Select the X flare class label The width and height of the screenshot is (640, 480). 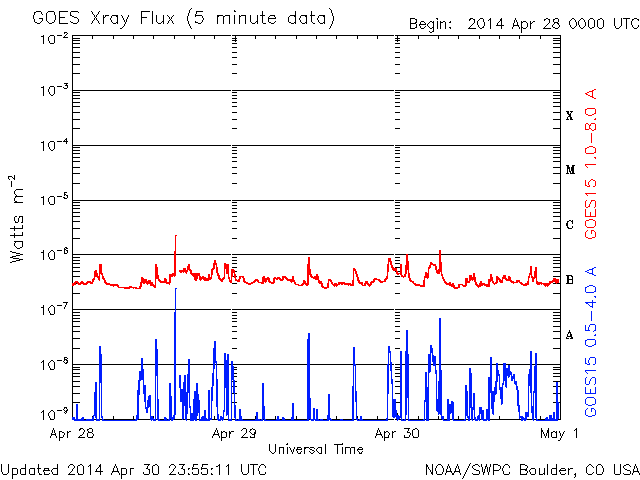[570, 116]
